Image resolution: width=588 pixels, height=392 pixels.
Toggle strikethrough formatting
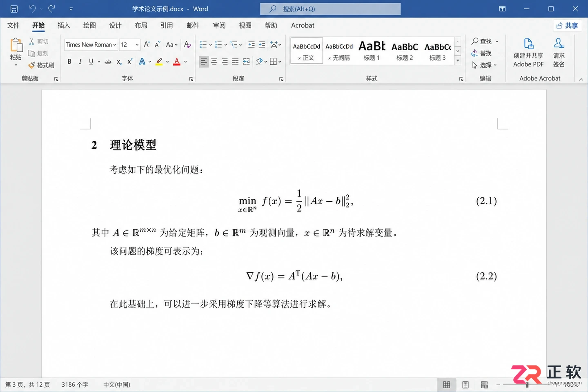pyautogui.click(x=108, y=62)
